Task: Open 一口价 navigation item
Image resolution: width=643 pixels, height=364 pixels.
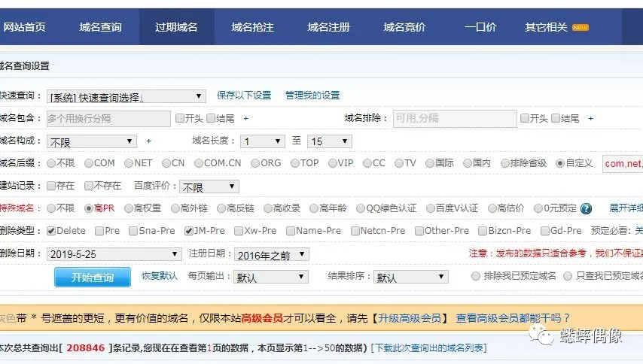Action: click(480, 27)
